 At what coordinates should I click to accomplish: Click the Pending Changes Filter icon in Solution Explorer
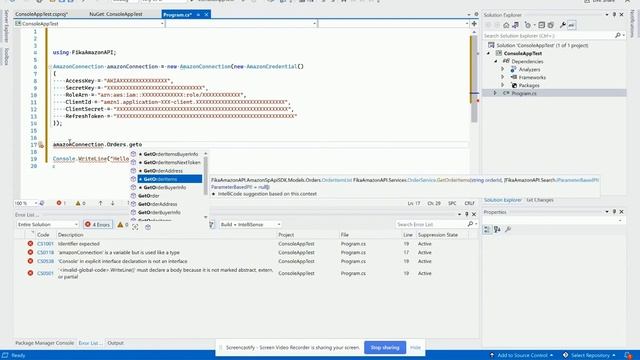528,25
